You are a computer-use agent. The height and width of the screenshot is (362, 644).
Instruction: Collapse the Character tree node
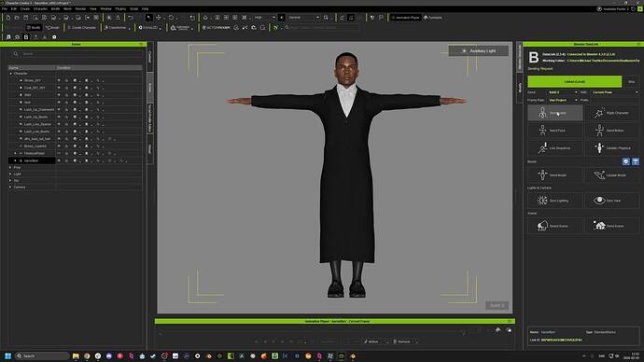pyautogui.click(x=10, y=74)
